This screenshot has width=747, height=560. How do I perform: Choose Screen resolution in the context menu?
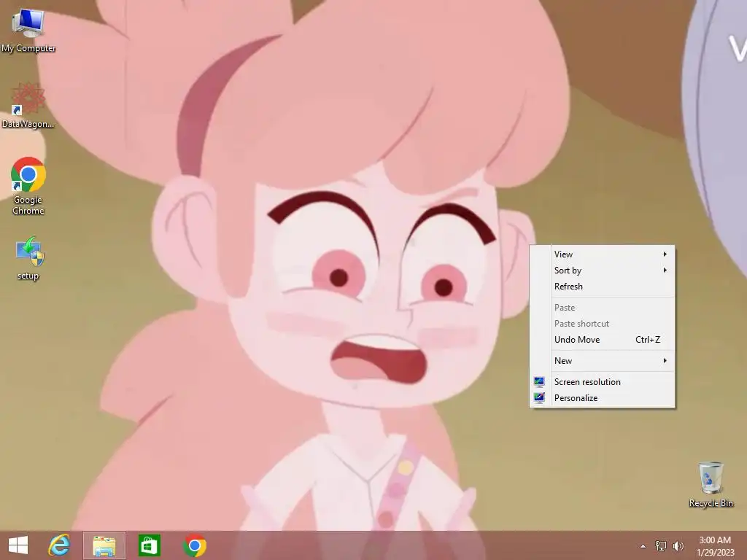[x=602, y=382]
